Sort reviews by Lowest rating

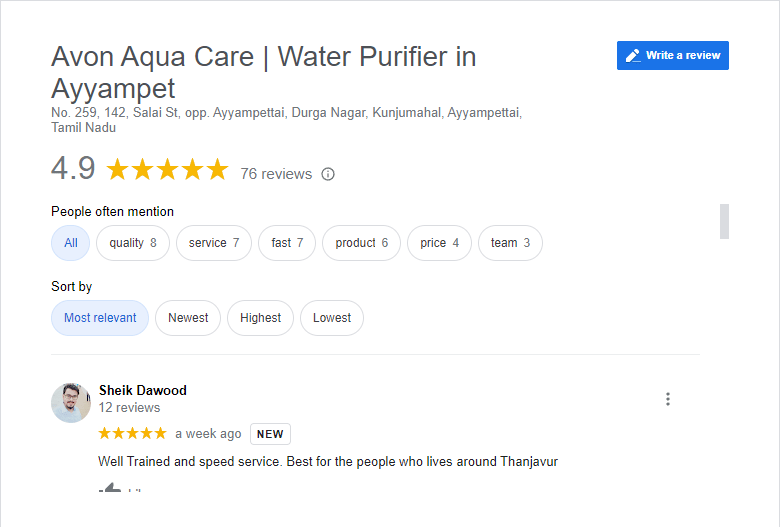(332, 318)
